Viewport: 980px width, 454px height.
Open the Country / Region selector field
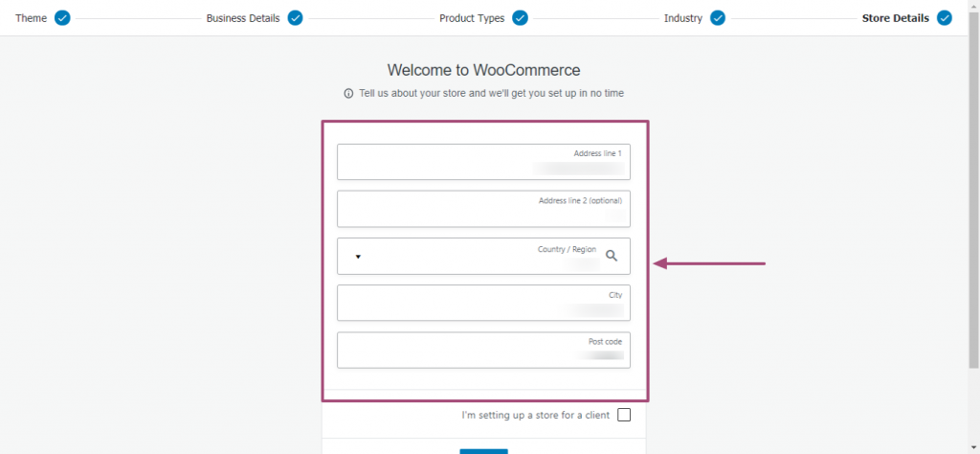(x=483, y=256)
